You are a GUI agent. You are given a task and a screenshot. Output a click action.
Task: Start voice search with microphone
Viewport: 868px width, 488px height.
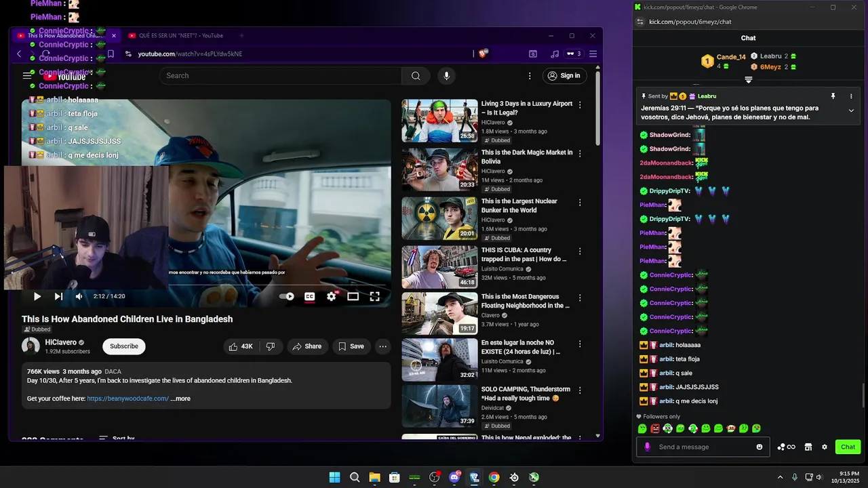(x=446, y=75)
